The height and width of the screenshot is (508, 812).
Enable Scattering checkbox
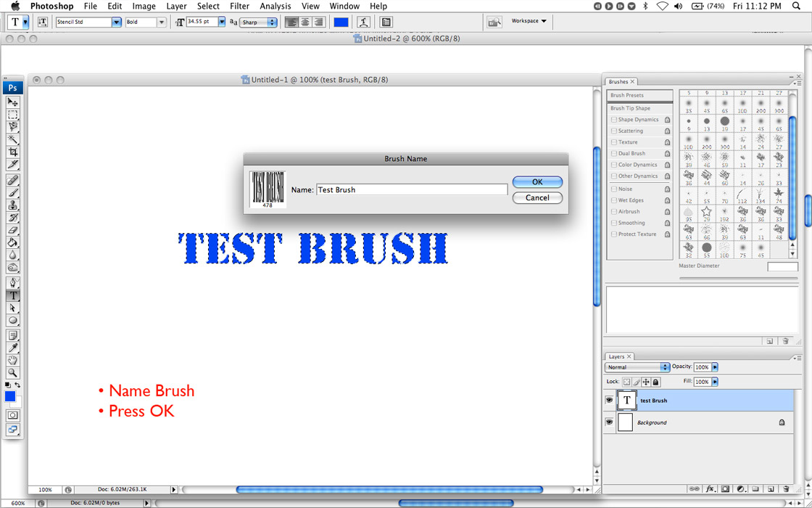click(x=614, y=131)
